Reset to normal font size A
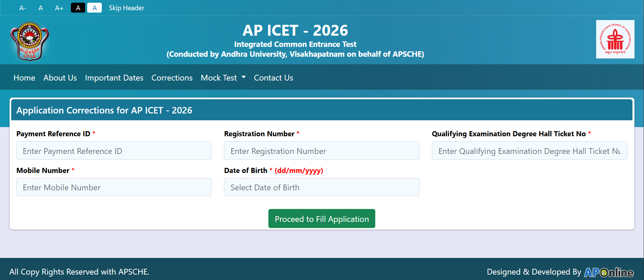The image size is (644, 280). click(41, 8)
